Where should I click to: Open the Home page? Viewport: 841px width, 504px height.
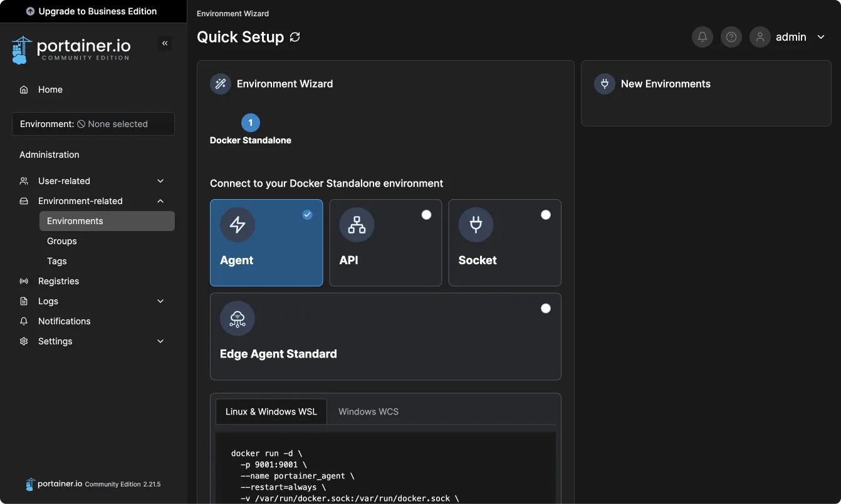93,90
